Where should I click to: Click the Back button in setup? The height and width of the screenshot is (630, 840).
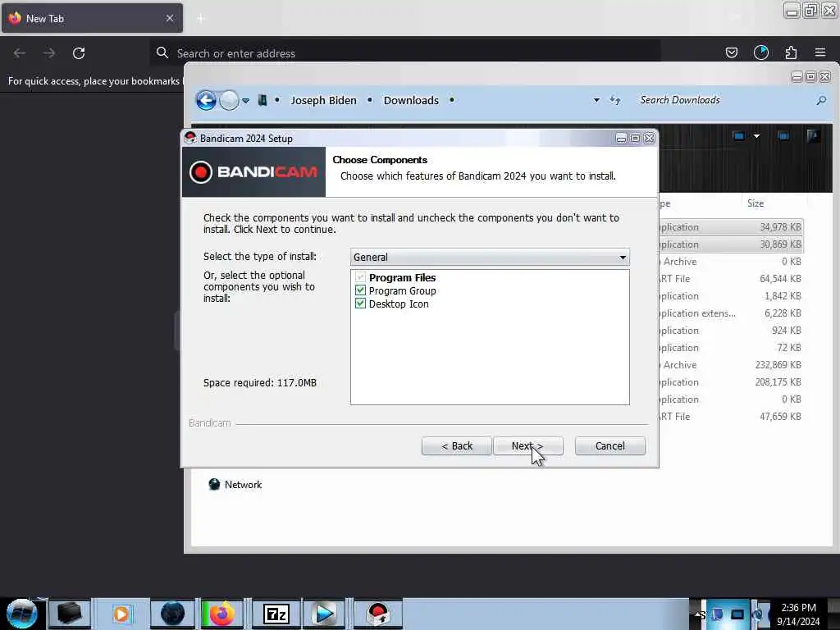(x=456, y=445)
